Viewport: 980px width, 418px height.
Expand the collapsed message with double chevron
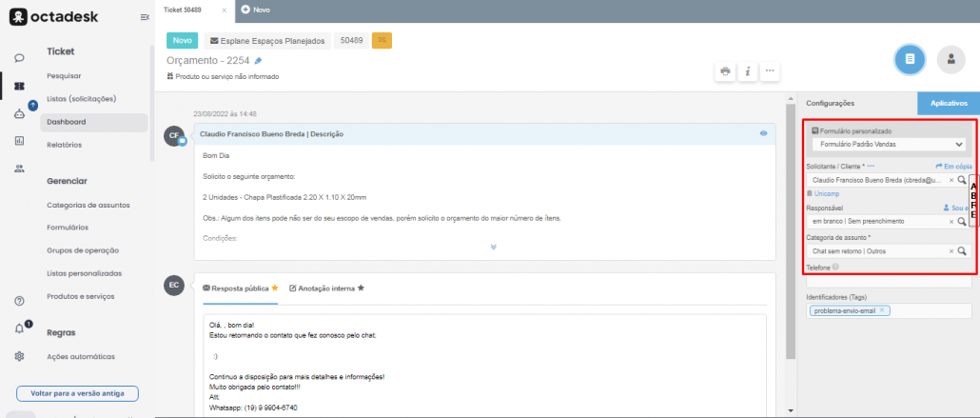[493, 247]
